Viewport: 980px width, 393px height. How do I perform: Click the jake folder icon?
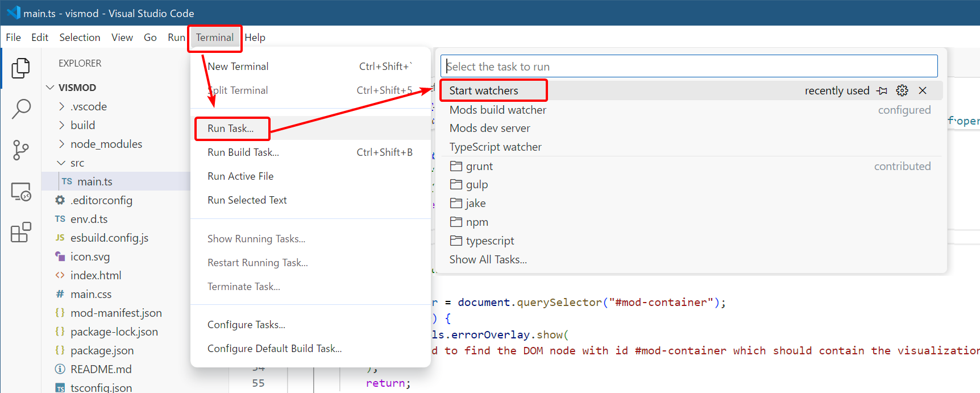[x=456, y=203]
